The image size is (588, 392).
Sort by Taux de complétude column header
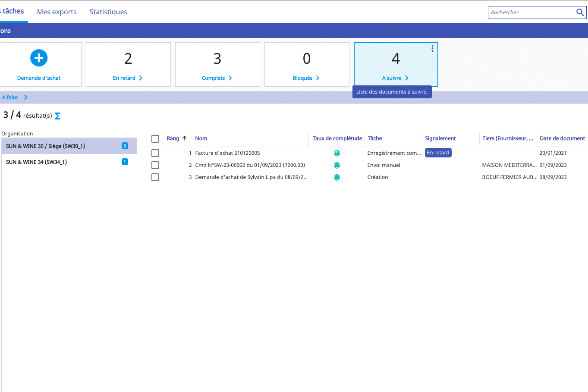(337, 138)
